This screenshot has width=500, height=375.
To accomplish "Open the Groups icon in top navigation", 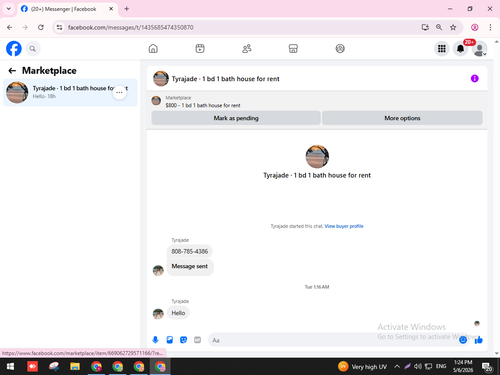I will coord(340,49).
